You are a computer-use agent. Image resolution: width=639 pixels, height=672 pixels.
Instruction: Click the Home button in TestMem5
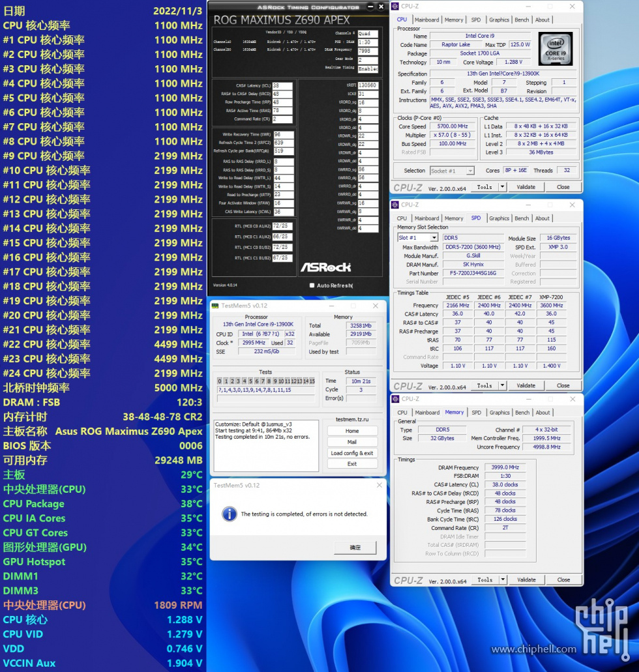point(352,431)
